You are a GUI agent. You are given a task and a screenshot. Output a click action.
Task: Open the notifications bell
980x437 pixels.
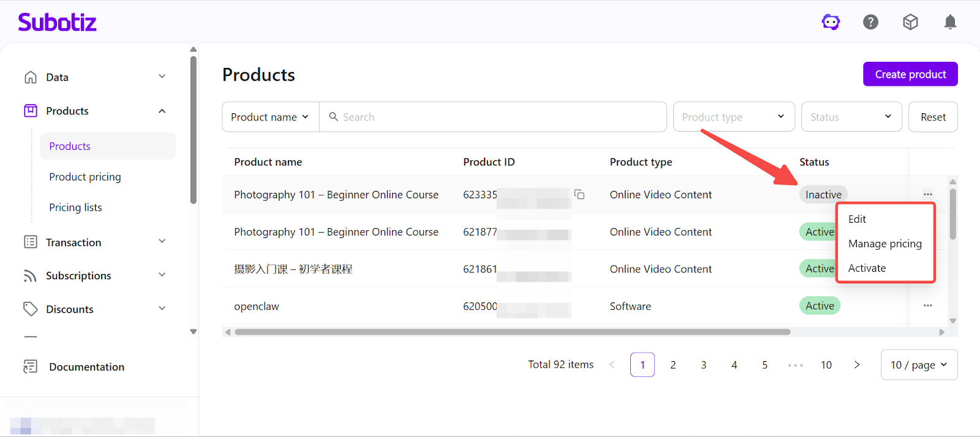pyautogui.click(x=950, y=23)
